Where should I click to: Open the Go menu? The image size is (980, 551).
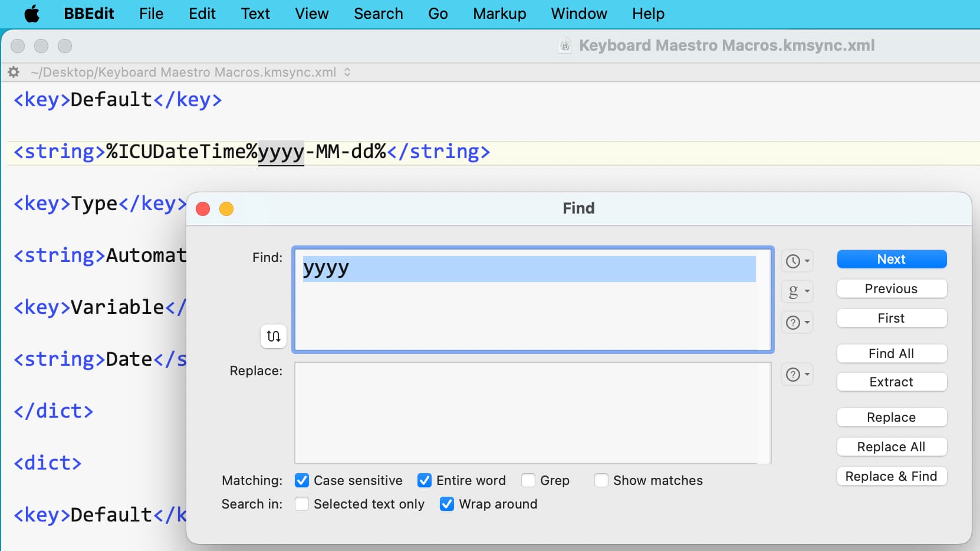(x=438, y=14)
